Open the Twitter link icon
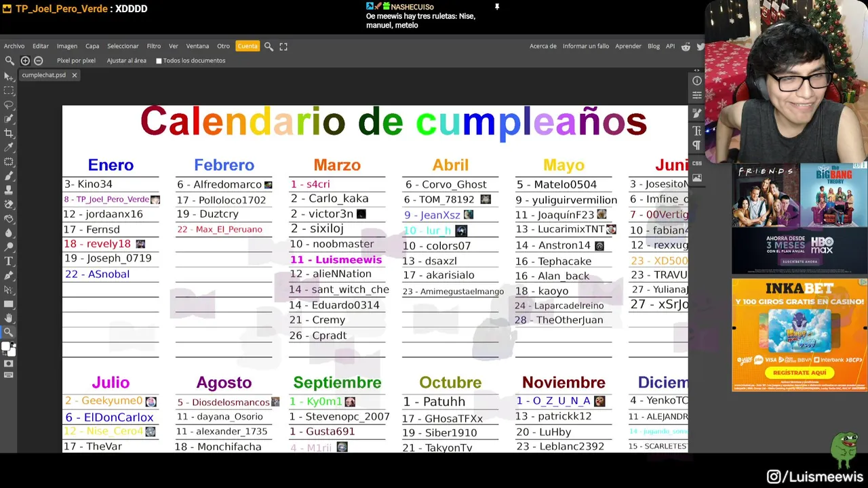This screenshot has height=488, width=868. pos(701,46)
